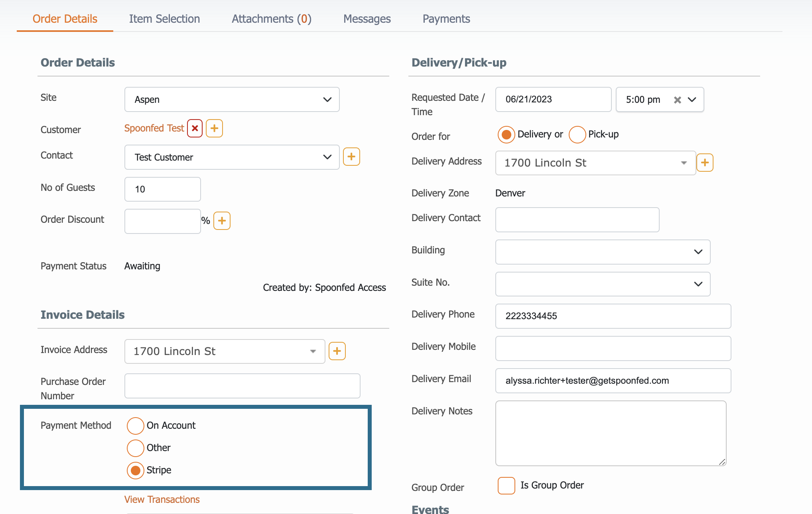This screenshot has height=514, width=812.
Task: Open the Site dropdown showing Aspen
Action: pyautogui.click(x=232, y=100)
